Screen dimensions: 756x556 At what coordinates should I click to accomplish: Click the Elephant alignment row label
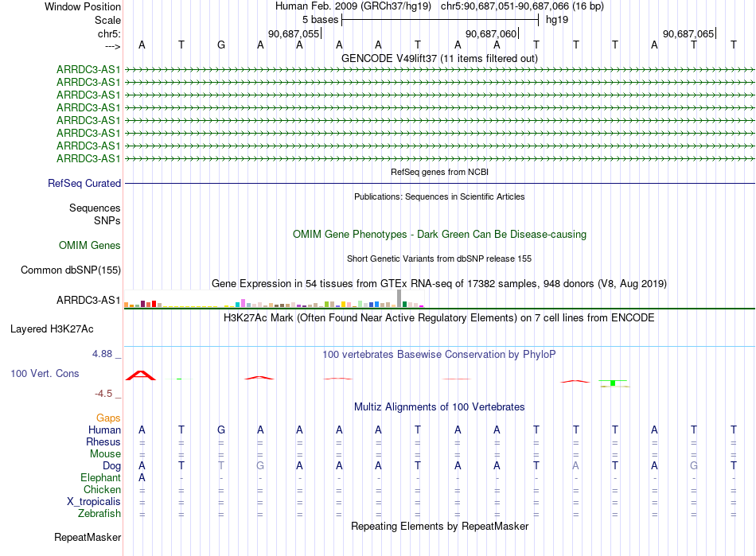[x=100, y=477]
